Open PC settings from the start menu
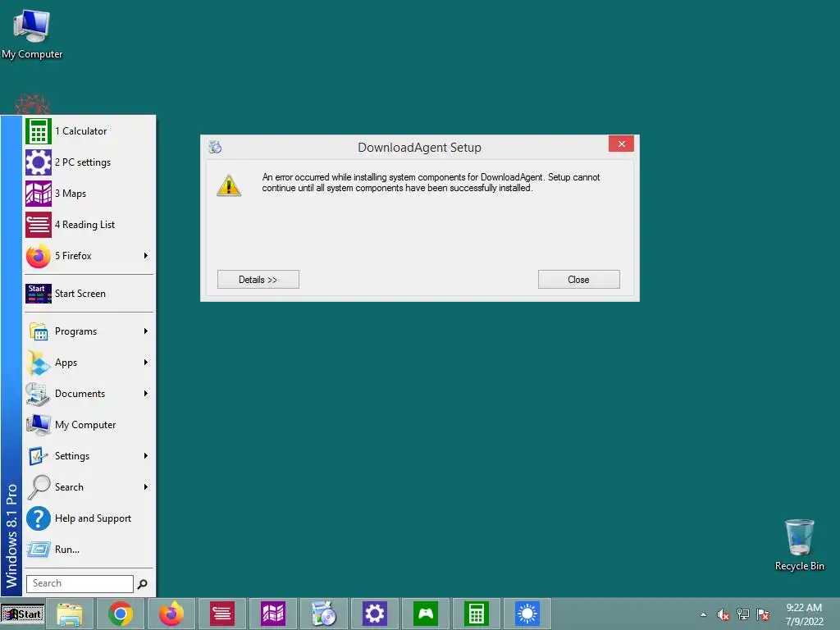 click(89, 162)
